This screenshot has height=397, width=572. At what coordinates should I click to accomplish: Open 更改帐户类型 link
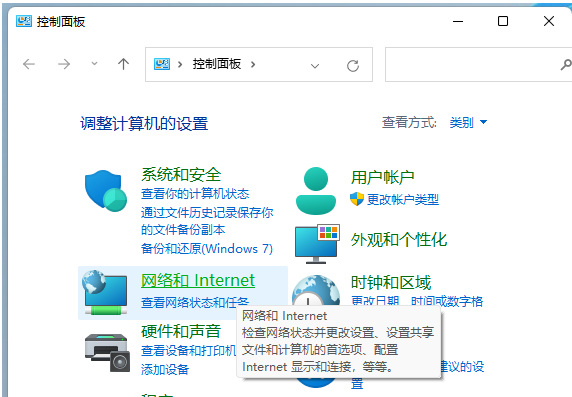tap(402, 200)
